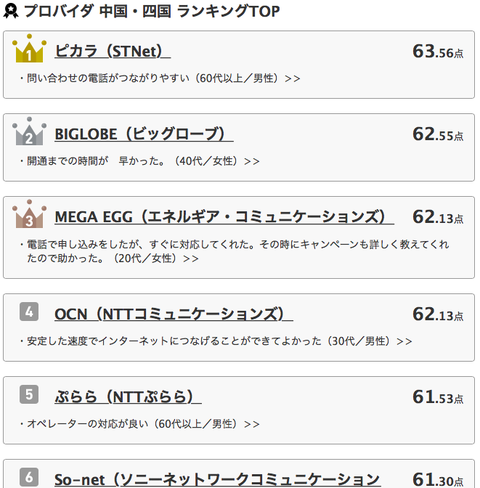Click the silver second-place crown icon
This screenshot has height=488, width=480.
tap(29, 131)
